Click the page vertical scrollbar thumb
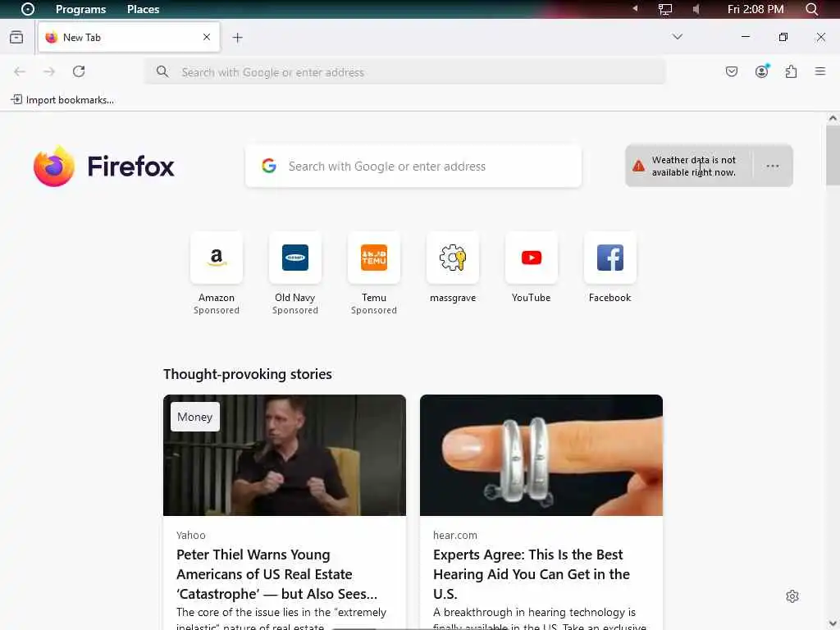Image resolution: width=840 pixels, height=630 pixels. coord(833,155)
